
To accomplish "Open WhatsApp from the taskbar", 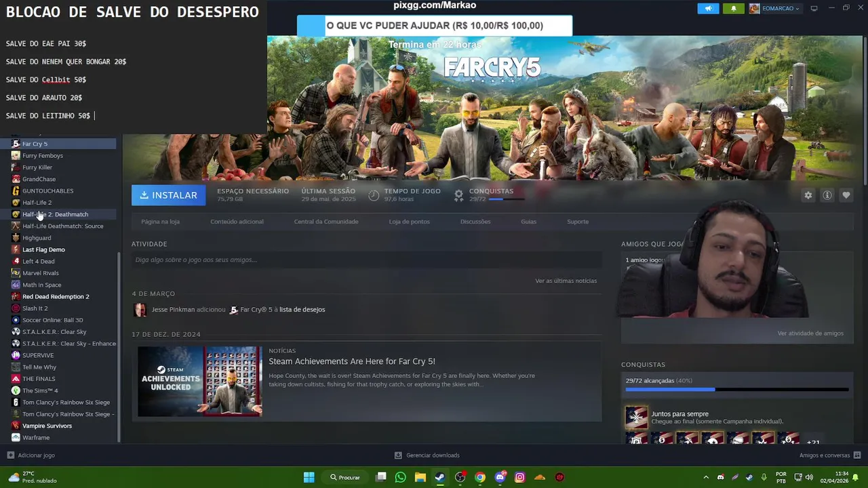I will tap(400, 477).
